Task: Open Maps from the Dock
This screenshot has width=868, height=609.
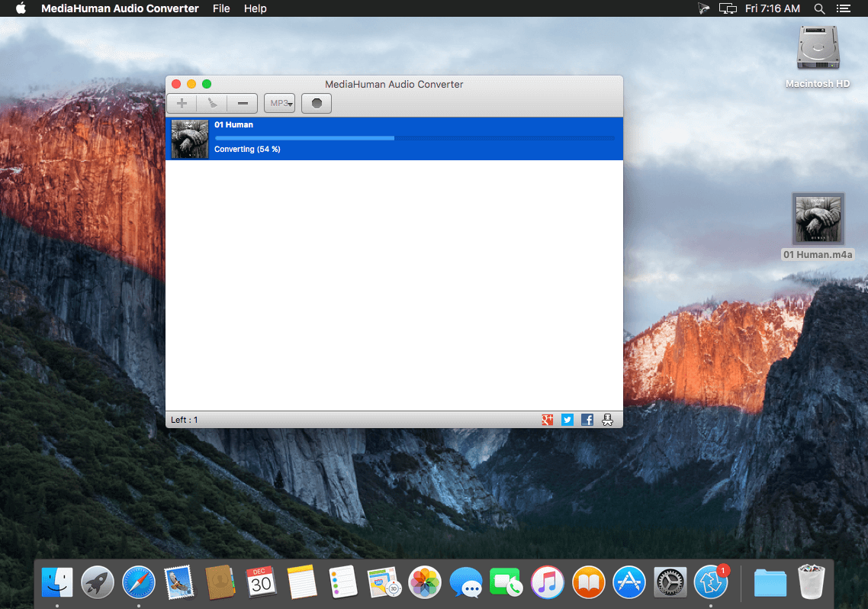Action: [384, 582]
